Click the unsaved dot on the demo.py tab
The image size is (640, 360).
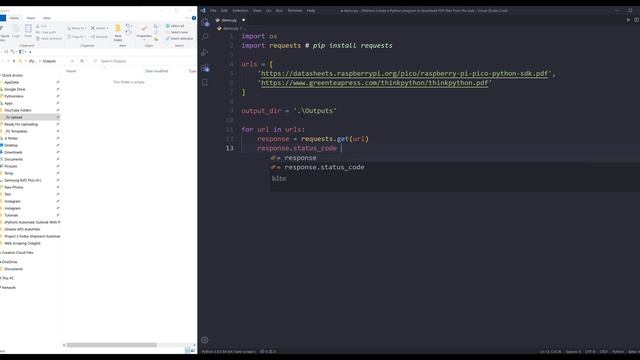[244, 20]
